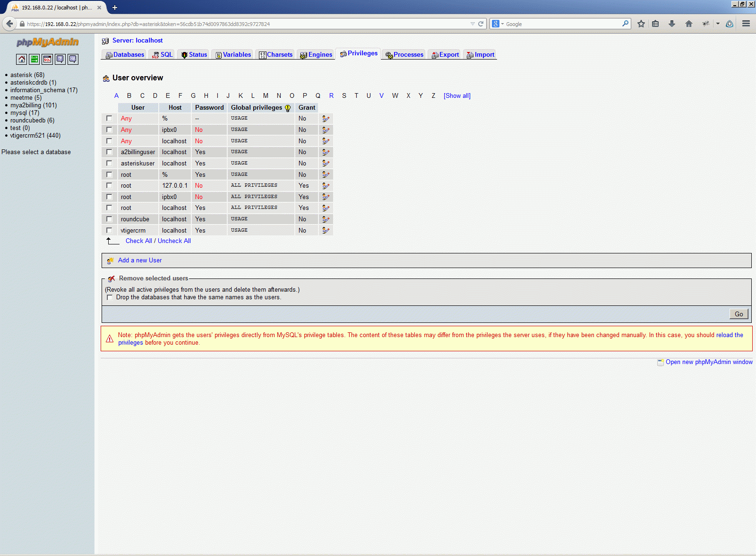Image resolution: width=756 pixels, height=556 pixels.
Task: Switch to the Variables tab
Action: 233,55
